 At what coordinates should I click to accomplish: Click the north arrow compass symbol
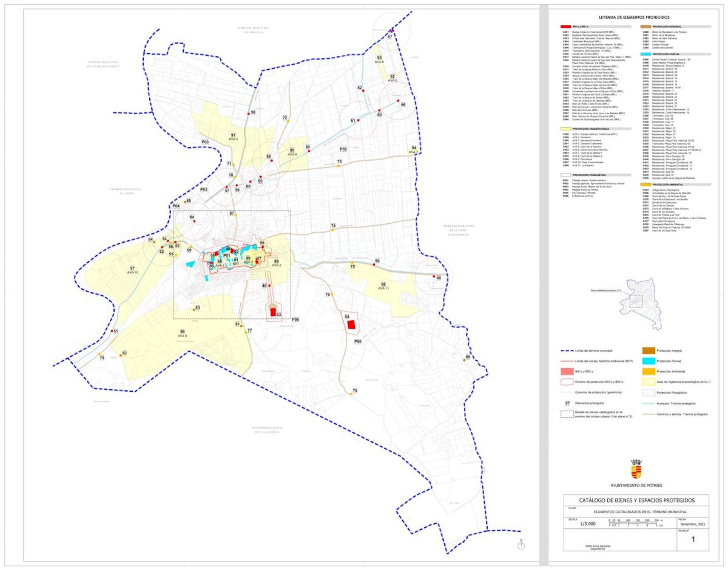click(521, 546)
